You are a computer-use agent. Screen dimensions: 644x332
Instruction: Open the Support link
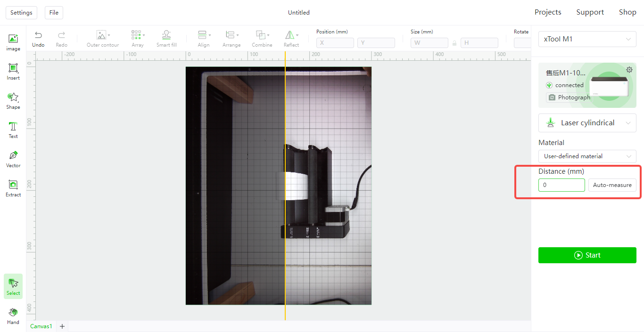click(590, 12)
